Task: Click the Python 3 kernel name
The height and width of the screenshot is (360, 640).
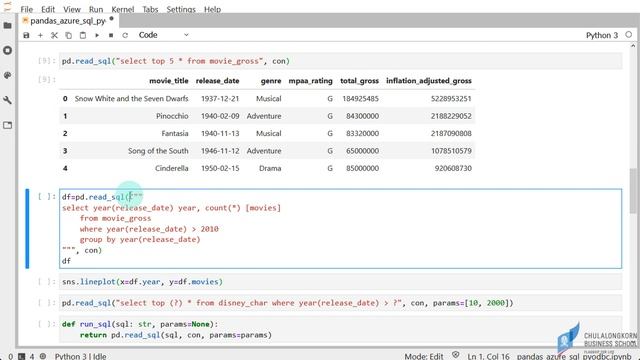Action: [602, 35]
